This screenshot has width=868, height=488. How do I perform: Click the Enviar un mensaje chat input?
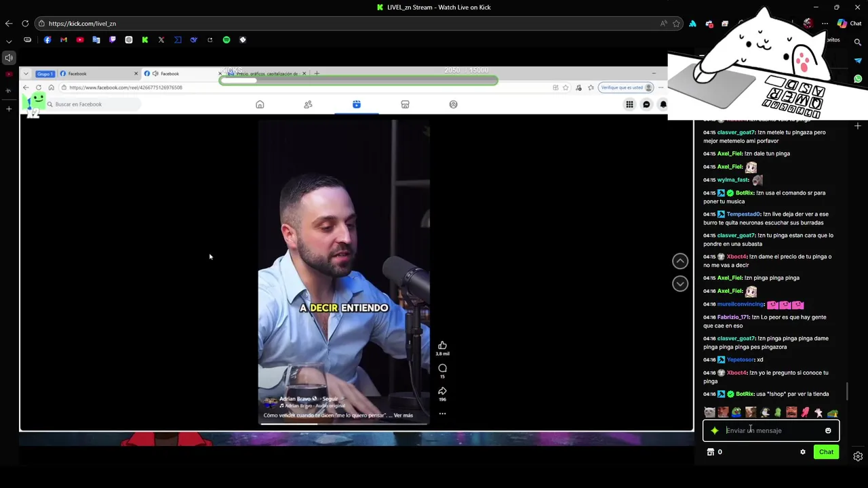tap(771, 430)
